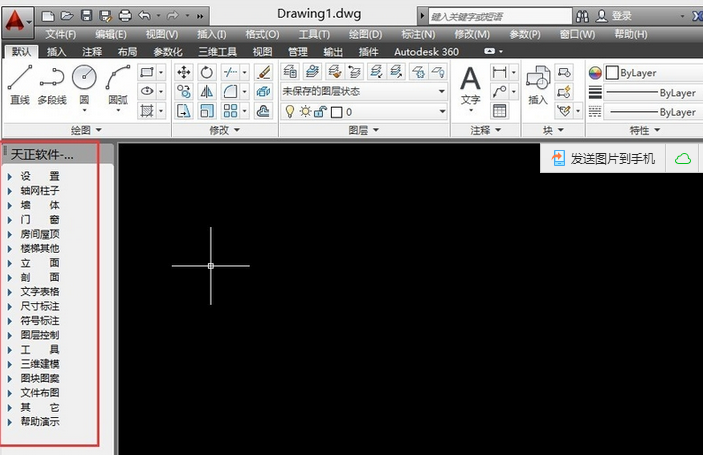Click the layer 0 color square swatch

pos(336,112)
